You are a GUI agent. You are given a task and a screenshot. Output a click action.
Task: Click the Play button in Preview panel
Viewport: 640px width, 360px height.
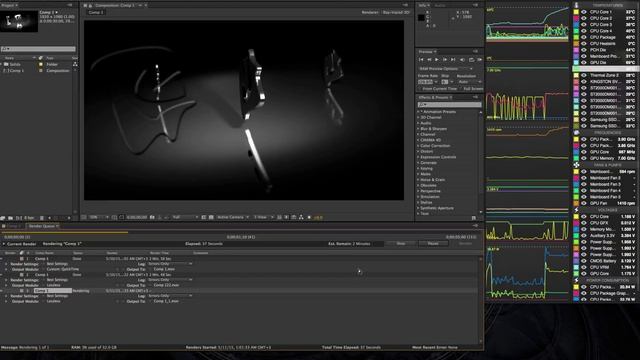point(437,60)
